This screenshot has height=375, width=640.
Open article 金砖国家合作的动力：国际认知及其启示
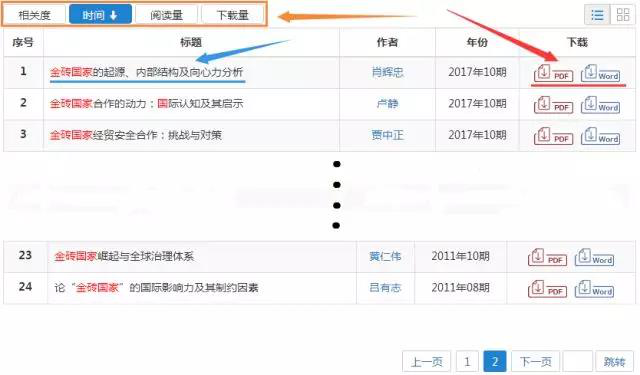pyautogui.click(x=147, y=104)
